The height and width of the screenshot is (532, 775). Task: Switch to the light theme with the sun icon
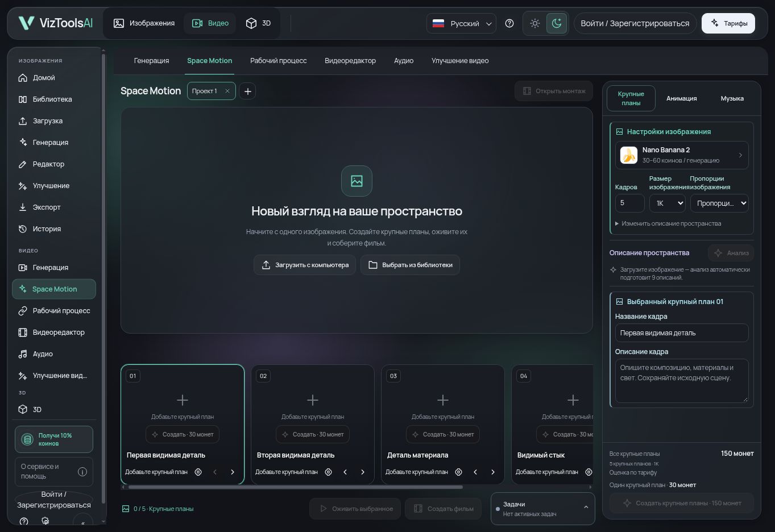pyautogui.click(x=535, y=23)
